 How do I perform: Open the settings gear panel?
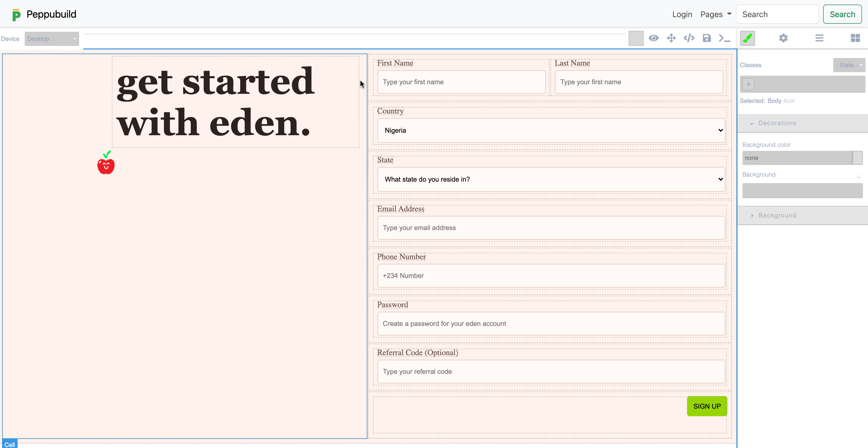(x=783, y=38)
